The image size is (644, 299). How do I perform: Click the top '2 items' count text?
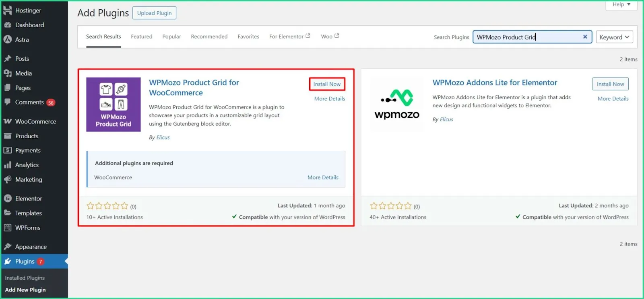click(628, 59)
